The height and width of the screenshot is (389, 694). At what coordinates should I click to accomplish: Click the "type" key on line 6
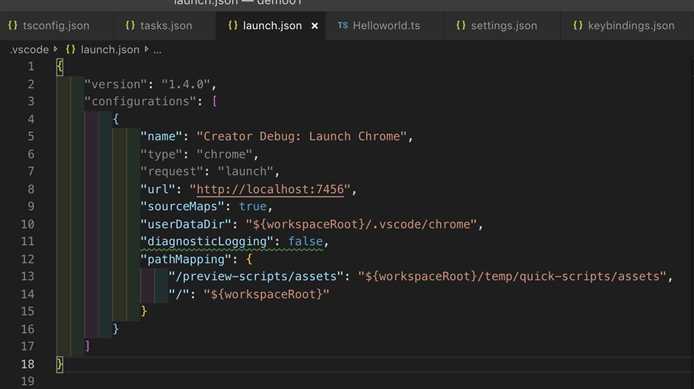click(162, 154)
